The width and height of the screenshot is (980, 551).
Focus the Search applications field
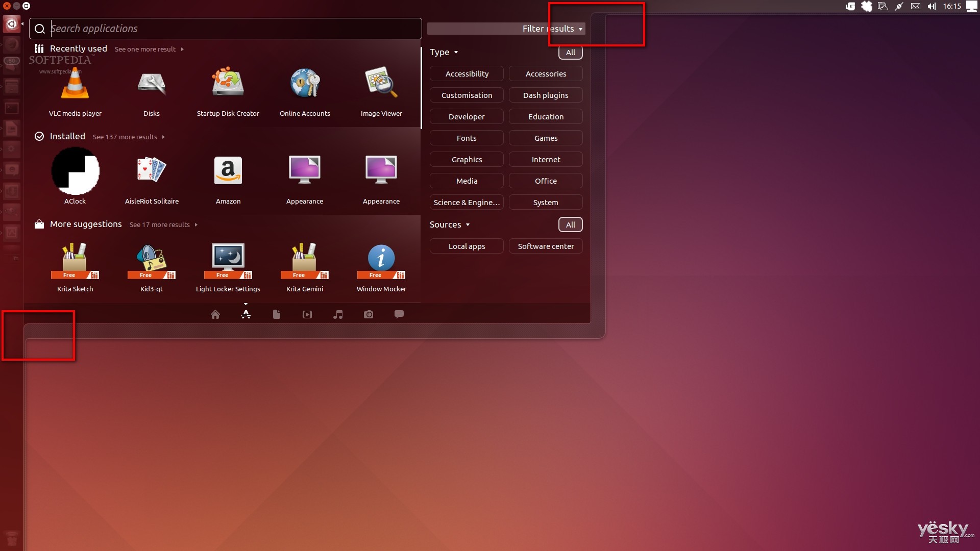click(226, 29)
